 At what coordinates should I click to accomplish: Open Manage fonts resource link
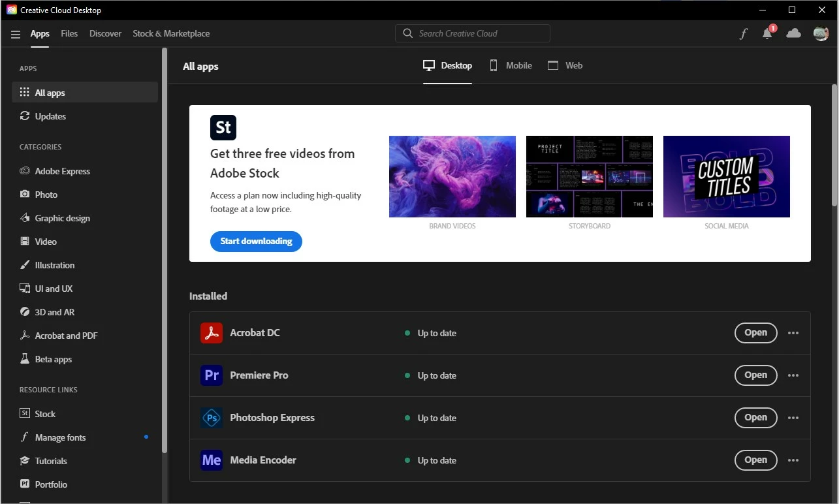85,437
